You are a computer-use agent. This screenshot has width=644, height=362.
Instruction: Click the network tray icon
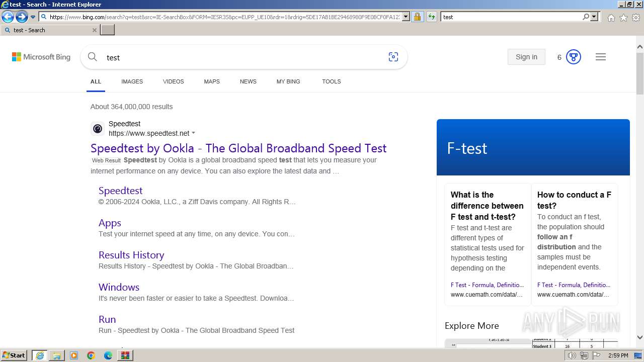584,355
